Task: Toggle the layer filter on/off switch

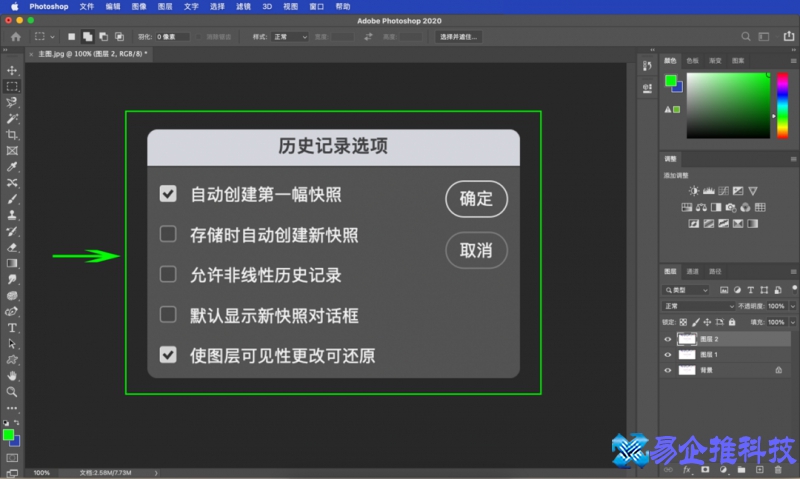Action: 794,289
